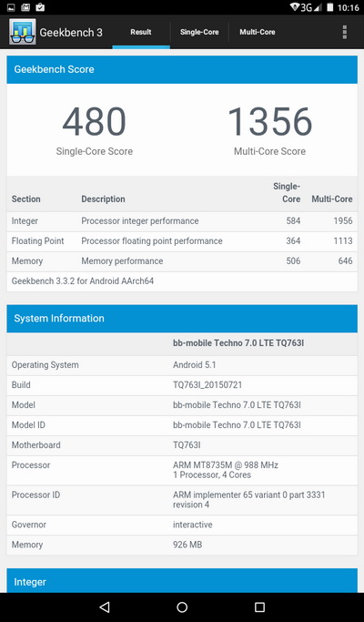Select the Integer performance row
Viewport: 364px width, 622px height.
click(182, 221)
